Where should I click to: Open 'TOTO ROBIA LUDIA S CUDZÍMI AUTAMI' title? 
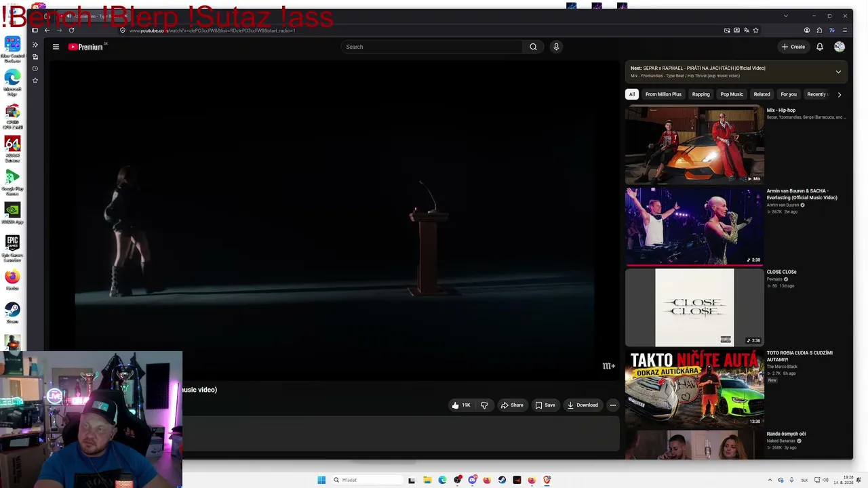tap(800, 356)
